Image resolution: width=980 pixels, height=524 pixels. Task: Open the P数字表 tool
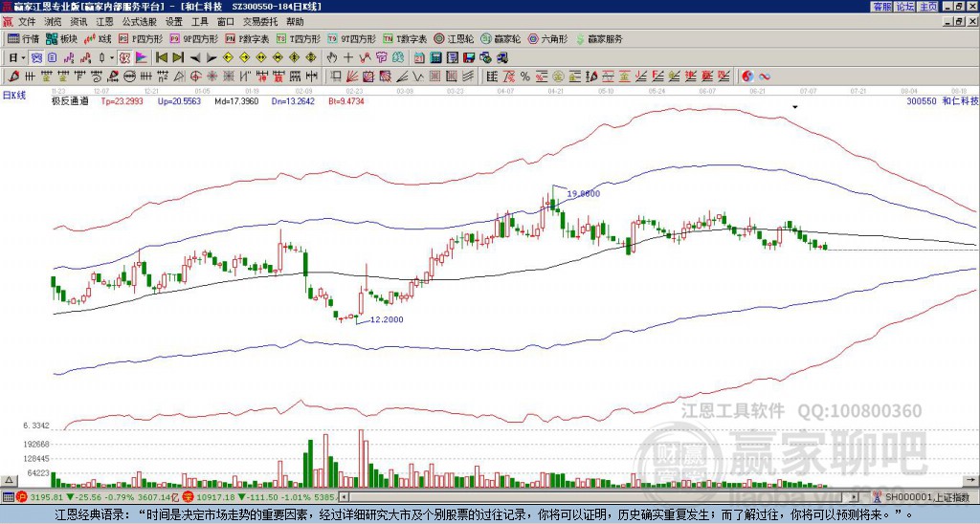[x=247, y=38]
